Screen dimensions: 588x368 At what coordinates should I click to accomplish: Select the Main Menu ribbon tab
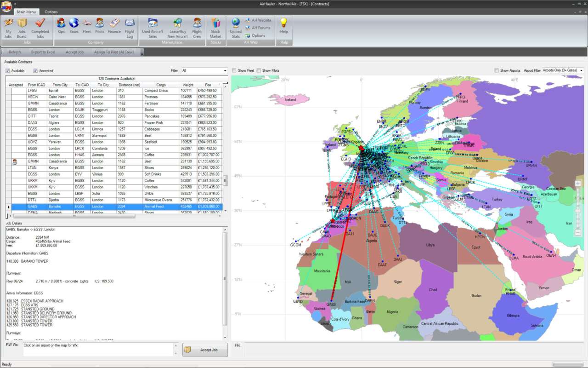click(x=27, y=12)
